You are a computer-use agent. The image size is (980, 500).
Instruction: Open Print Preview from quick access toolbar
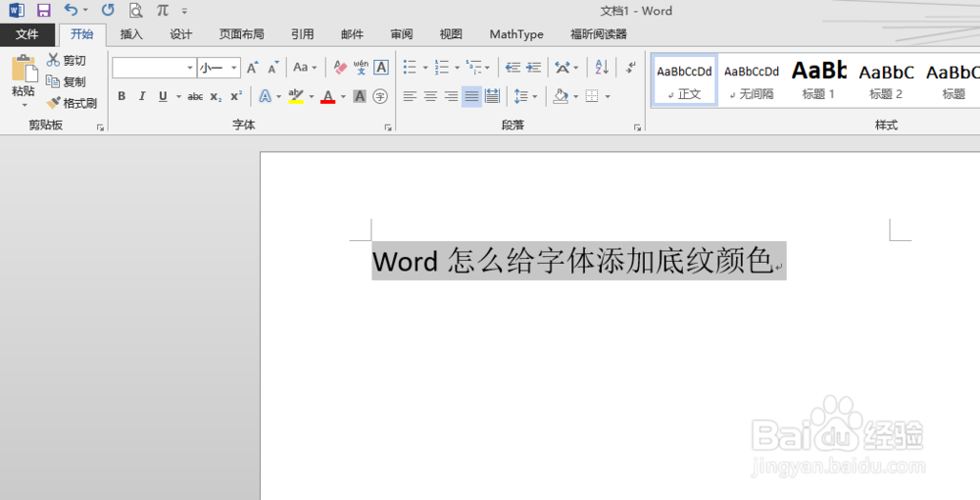[x=135, y=10]
